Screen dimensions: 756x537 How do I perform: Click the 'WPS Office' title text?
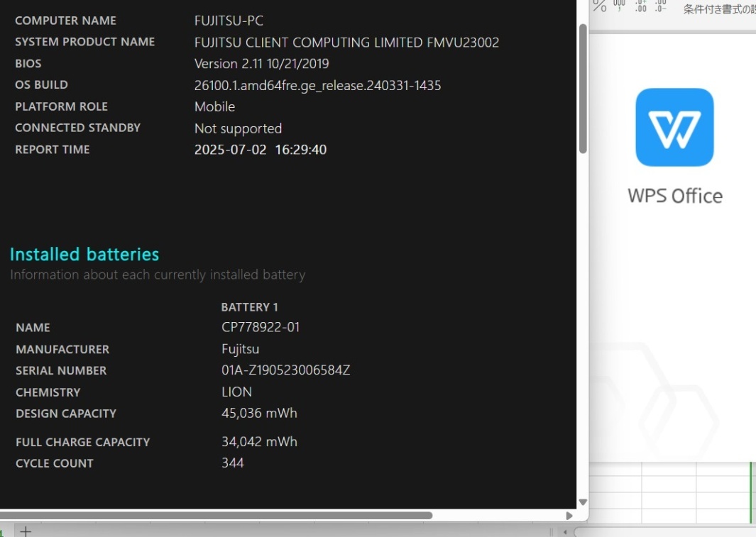(x=675, y=196)
